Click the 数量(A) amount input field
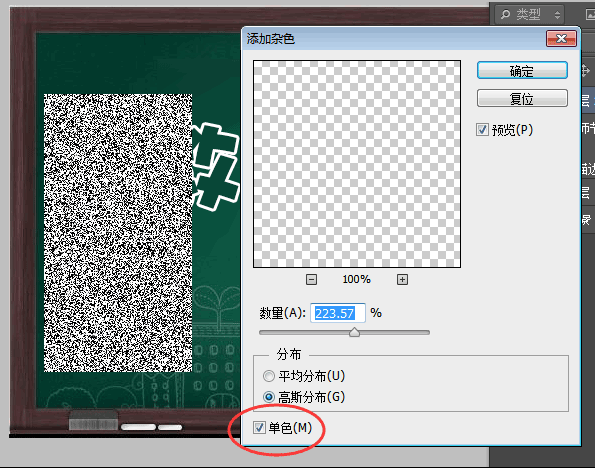Image resolution: width=595 pixels, height=468 pixels. 338,313
